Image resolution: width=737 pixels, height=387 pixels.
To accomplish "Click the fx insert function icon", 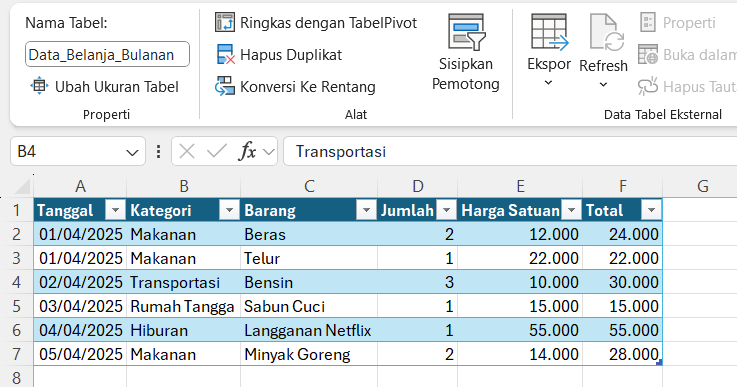I will coord(248,151).
